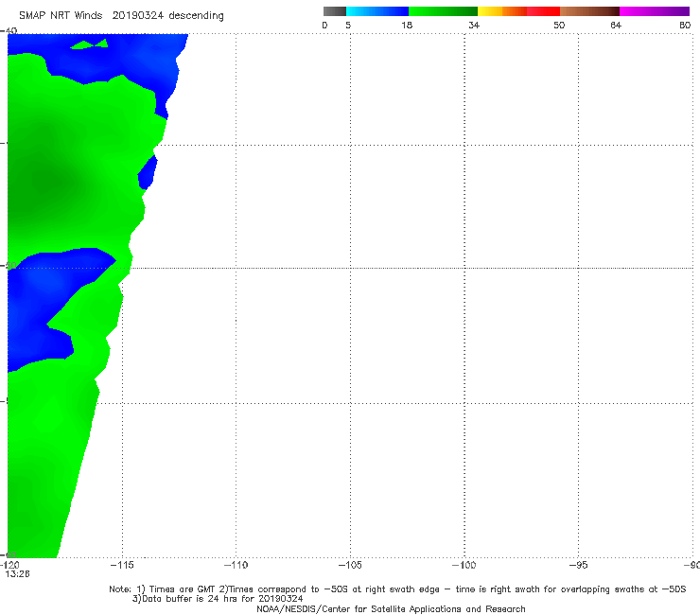
Task: Click the yellow-orange segment of the color bar
Action: [x=502, y=11]
